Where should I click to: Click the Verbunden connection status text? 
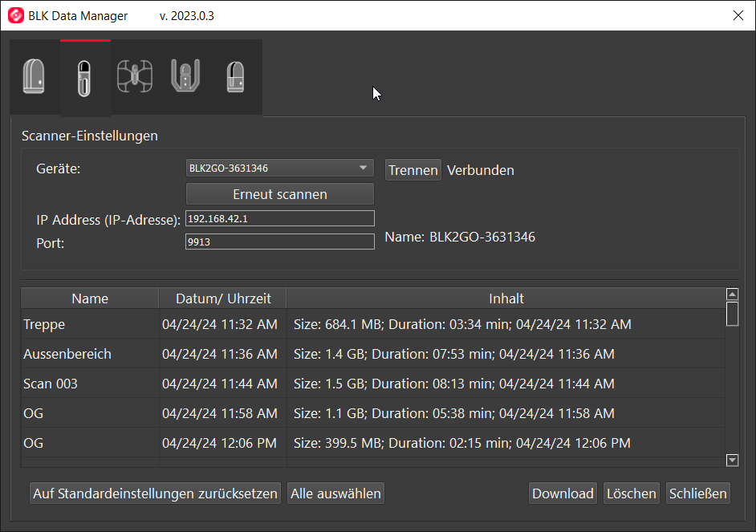pos(480,170)
